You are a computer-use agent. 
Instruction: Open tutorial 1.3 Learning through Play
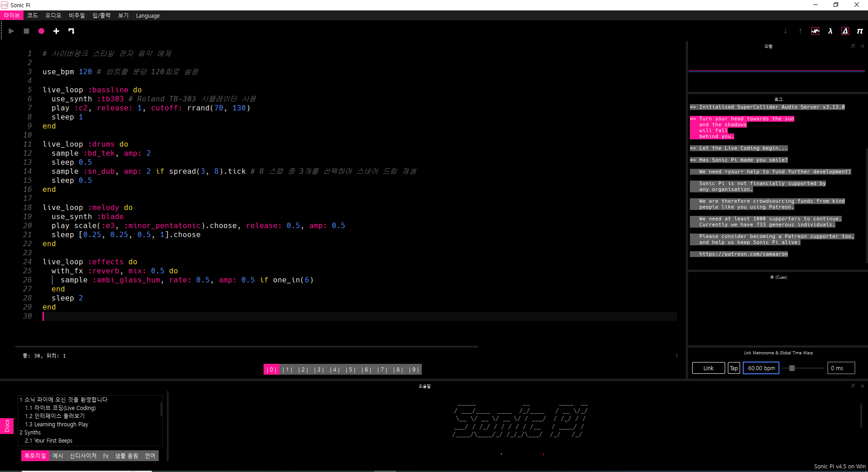57,424
